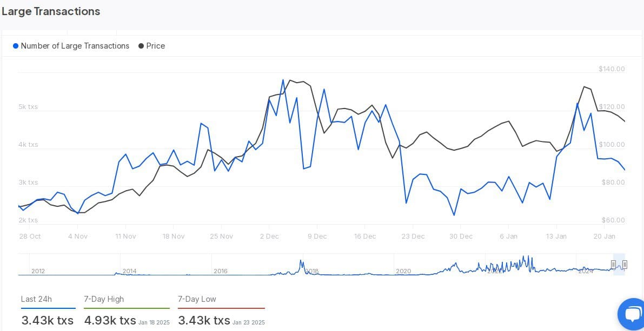
Task: Click the 13 Jan x-axis label
Action: point(556,237)
